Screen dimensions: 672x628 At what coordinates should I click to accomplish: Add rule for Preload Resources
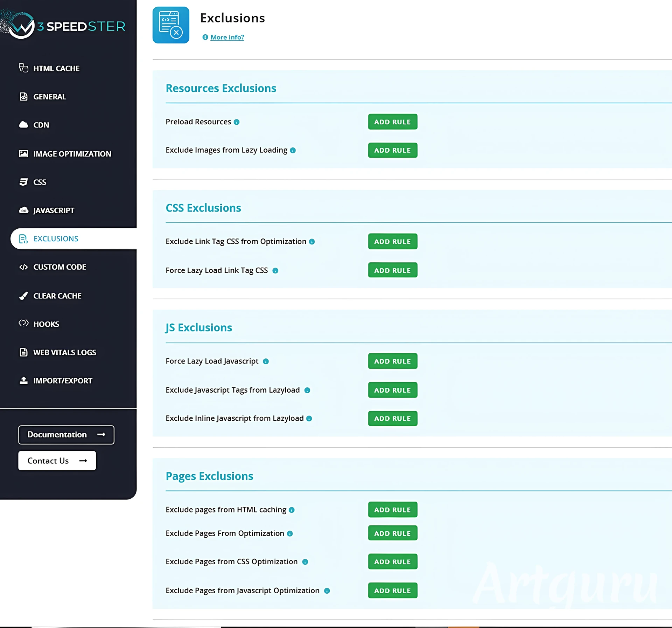coord(392,122)
